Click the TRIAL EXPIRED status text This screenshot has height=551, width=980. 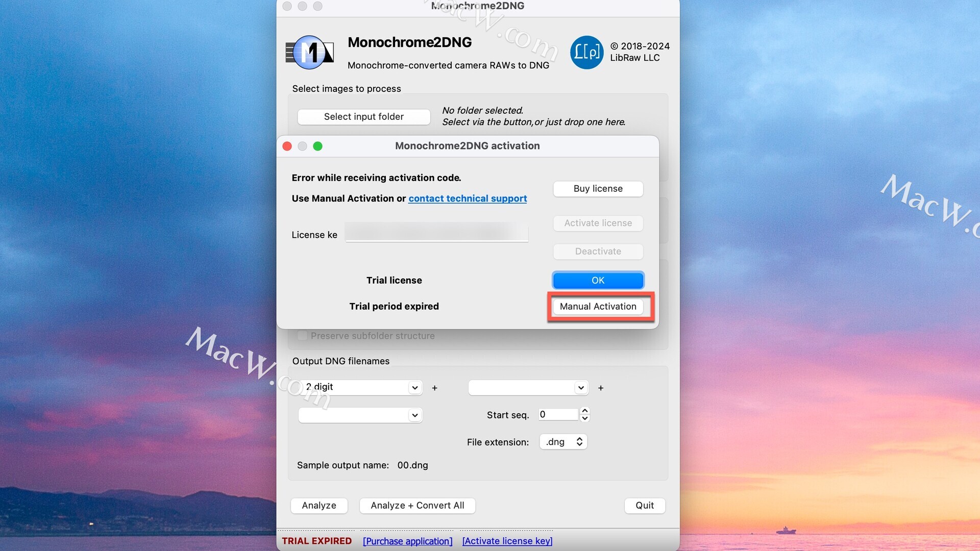[316, 541]
